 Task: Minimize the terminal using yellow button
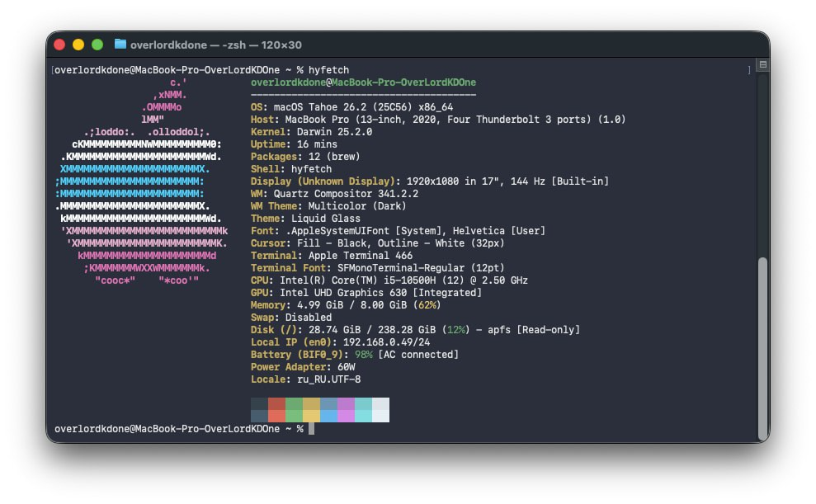[x=78, y=45]
